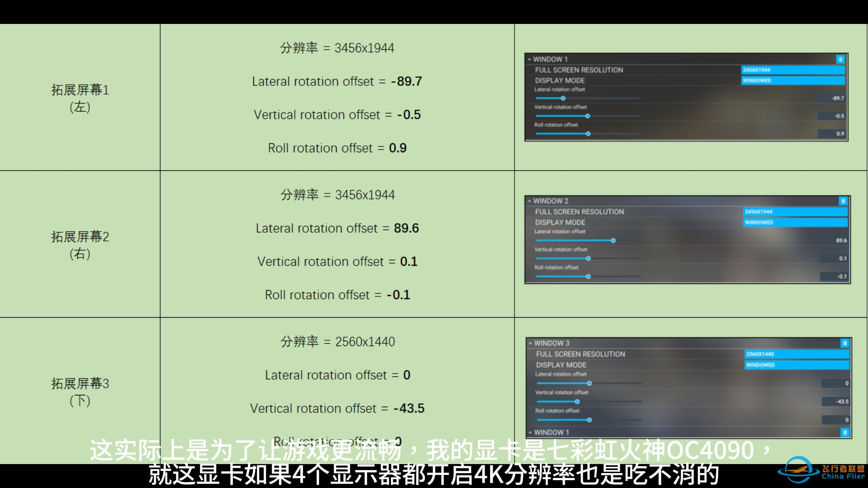
Task: Click the Window 2 delete trash icon
Action: [843, 201]
